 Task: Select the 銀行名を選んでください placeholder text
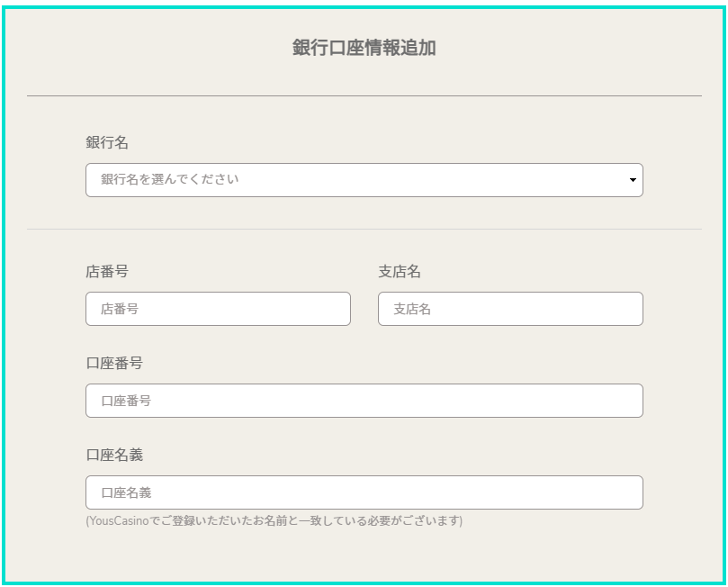pos(170,179)
